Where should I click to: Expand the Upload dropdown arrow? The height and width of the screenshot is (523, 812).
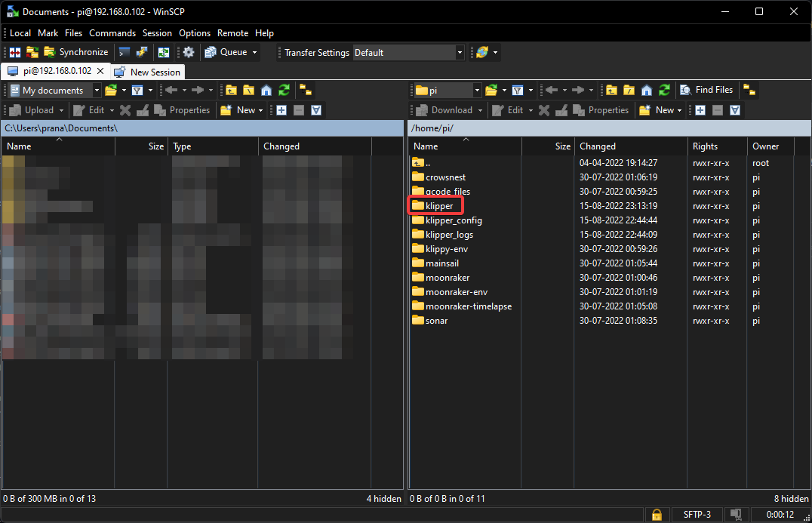[x=61, y=110]
